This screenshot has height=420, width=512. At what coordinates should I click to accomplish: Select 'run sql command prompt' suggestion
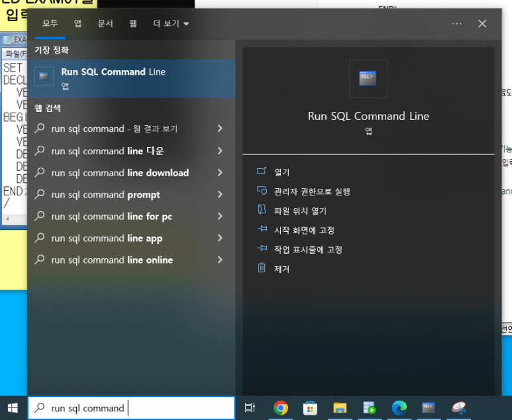(131, 195)
